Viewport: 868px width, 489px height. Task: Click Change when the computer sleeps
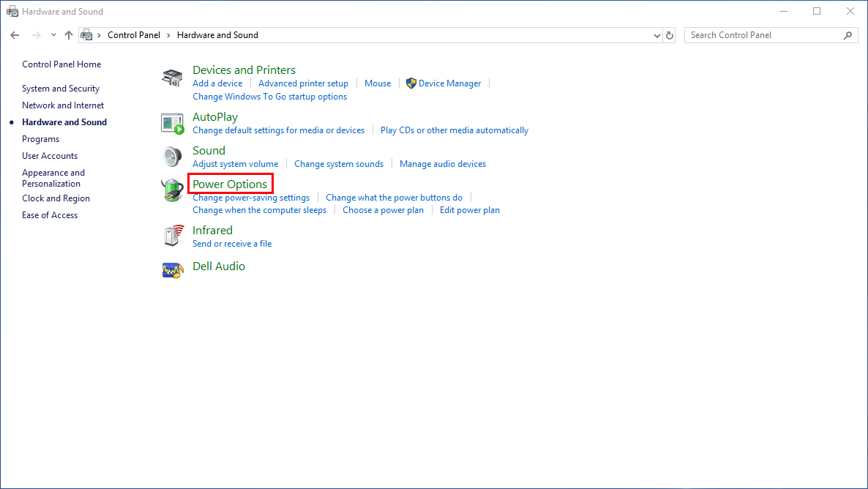click(x=259, y=210)
